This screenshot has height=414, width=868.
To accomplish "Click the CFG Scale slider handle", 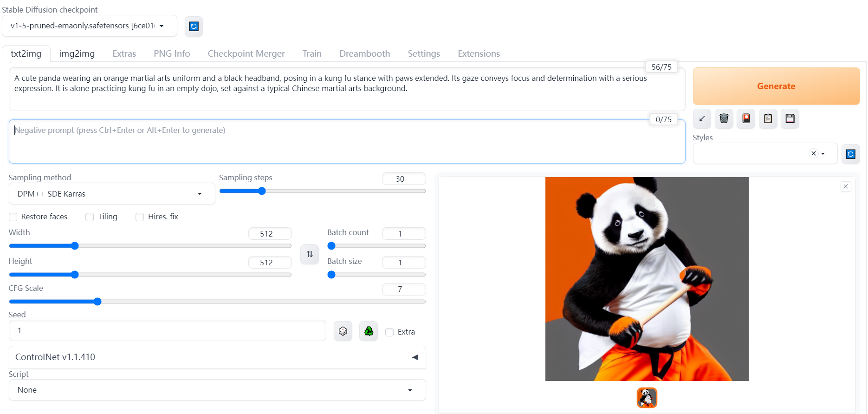I will pyautogui.click(x=97, y=302).
